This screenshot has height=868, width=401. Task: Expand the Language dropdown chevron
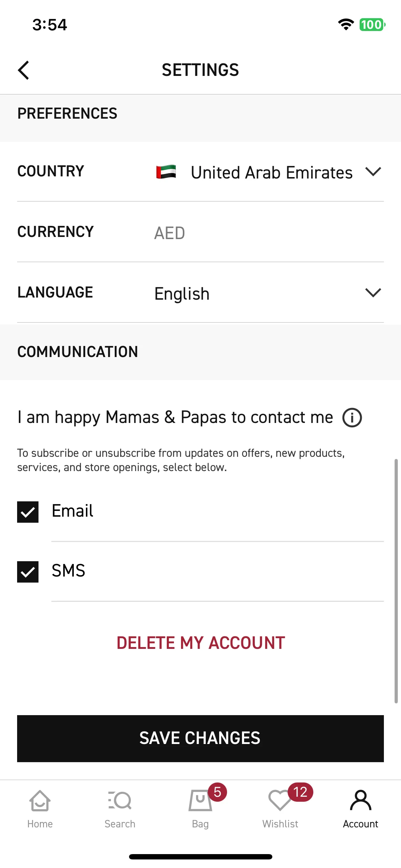coord(373,293)
